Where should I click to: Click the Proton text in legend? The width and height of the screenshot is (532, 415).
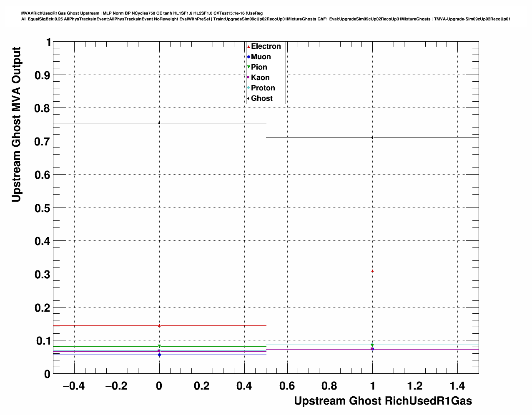[263, 88]
